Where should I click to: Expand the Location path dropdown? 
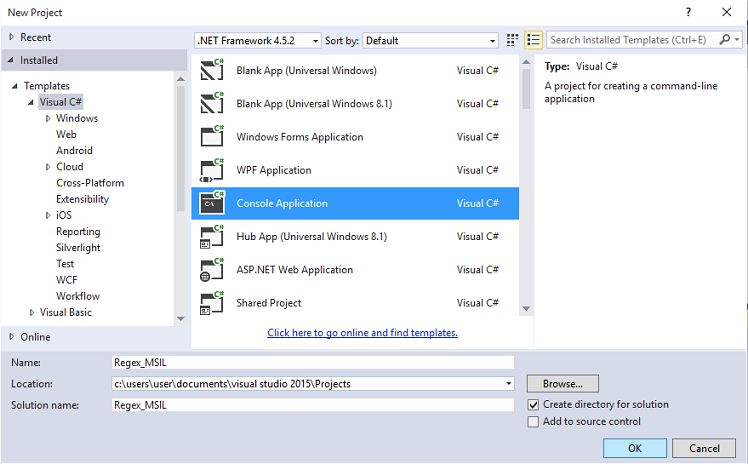pyautogui.click(x=509, y=384)
